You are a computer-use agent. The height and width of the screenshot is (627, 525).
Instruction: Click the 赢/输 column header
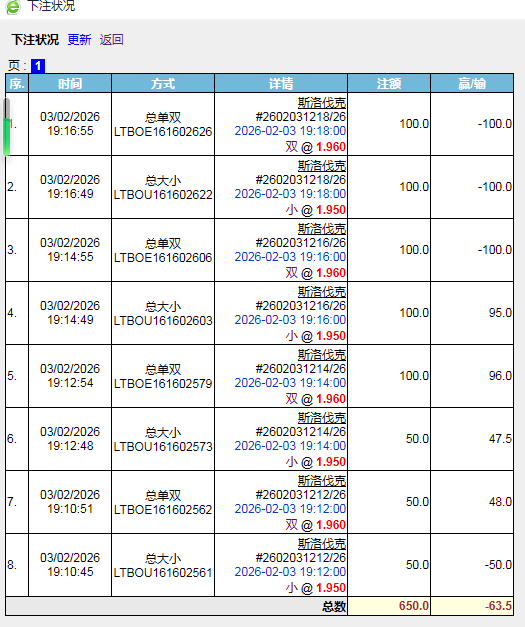pyautogui.click(x=472, y=84)
